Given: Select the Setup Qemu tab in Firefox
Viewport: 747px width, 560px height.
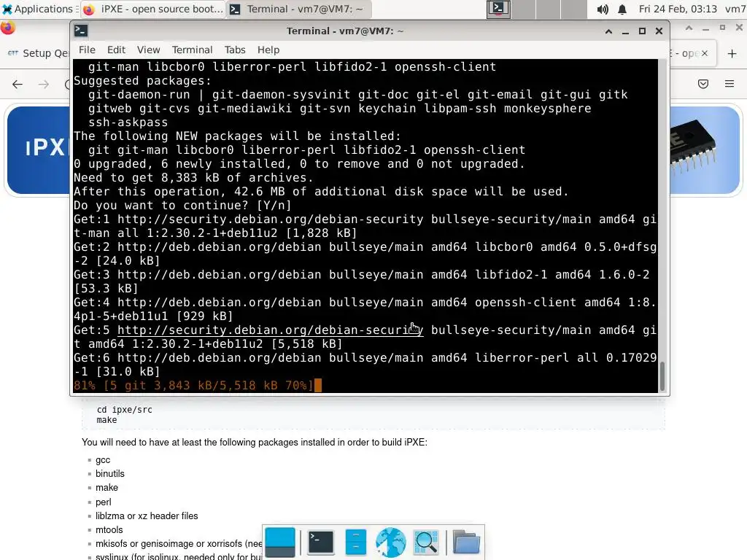Looking at the screenshot, I should click(x=38, y=53).
